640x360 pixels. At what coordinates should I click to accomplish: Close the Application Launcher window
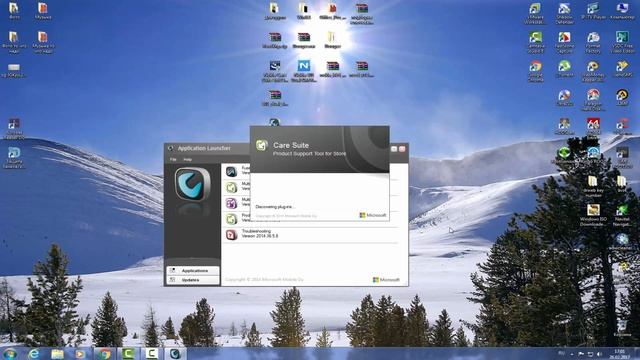pos(402,149)
